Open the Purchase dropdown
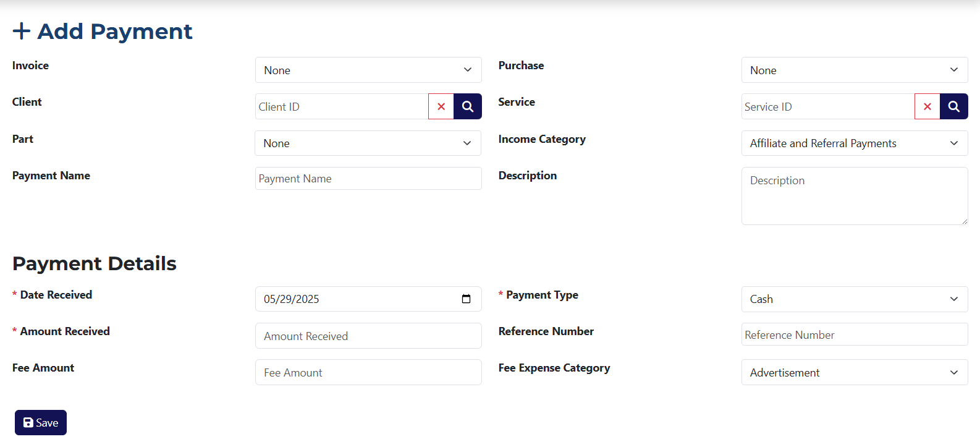Image resolution: width=980 pixels, height=447 pixels. point(855,70)
